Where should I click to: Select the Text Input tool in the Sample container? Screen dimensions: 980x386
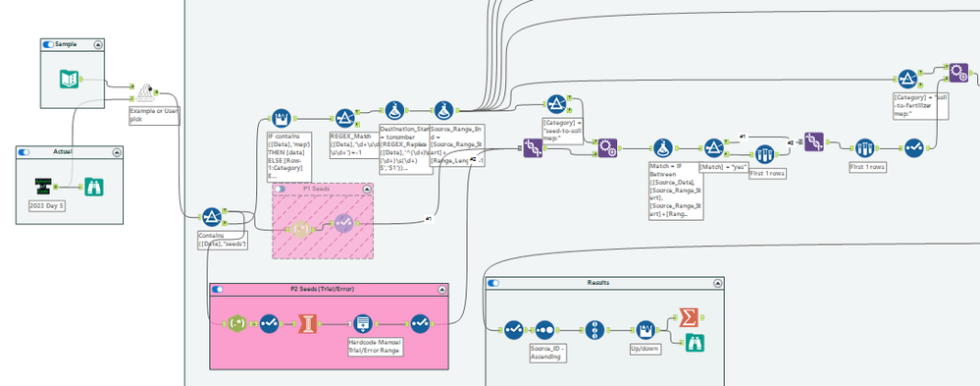click(x=69, y=79)
